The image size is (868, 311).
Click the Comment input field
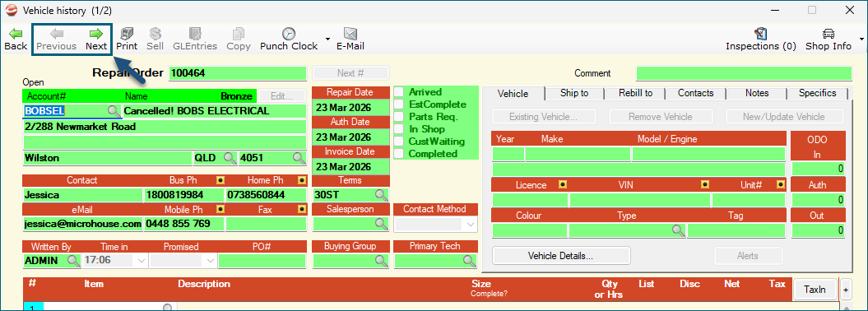(744, 73)
